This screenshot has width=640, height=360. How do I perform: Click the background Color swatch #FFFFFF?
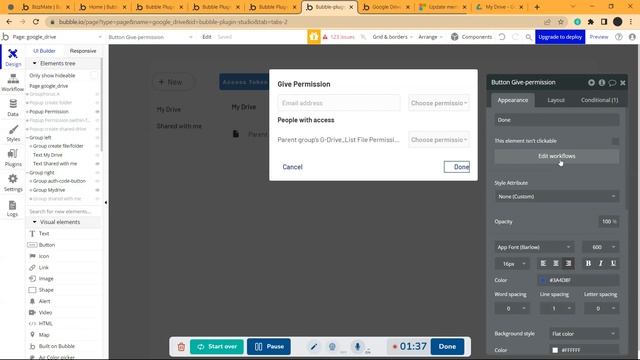555,350
